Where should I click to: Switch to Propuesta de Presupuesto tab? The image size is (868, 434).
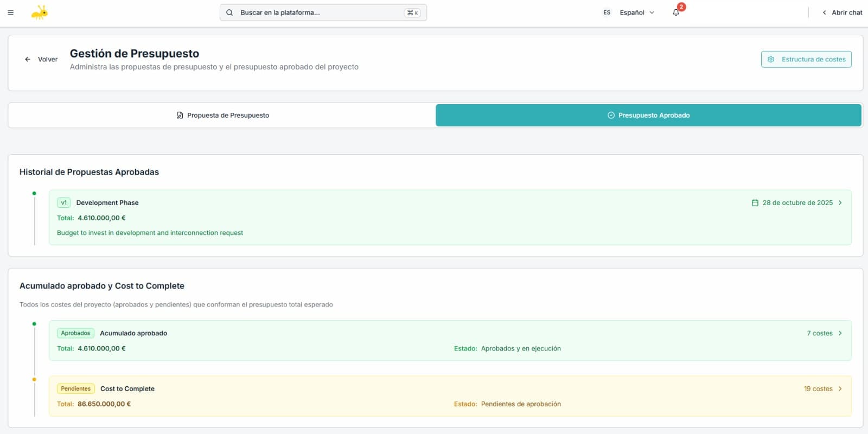[222, 116]
